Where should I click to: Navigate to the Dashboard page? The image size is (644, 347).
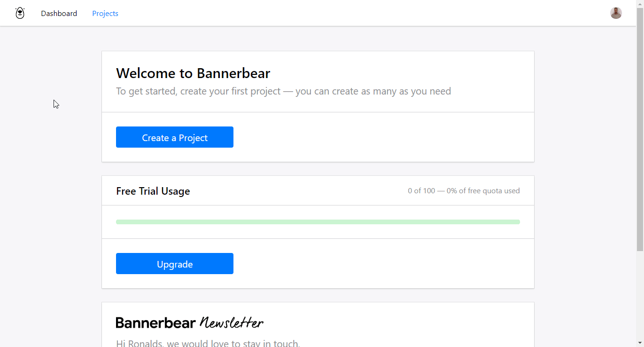[x=59, y=13]
